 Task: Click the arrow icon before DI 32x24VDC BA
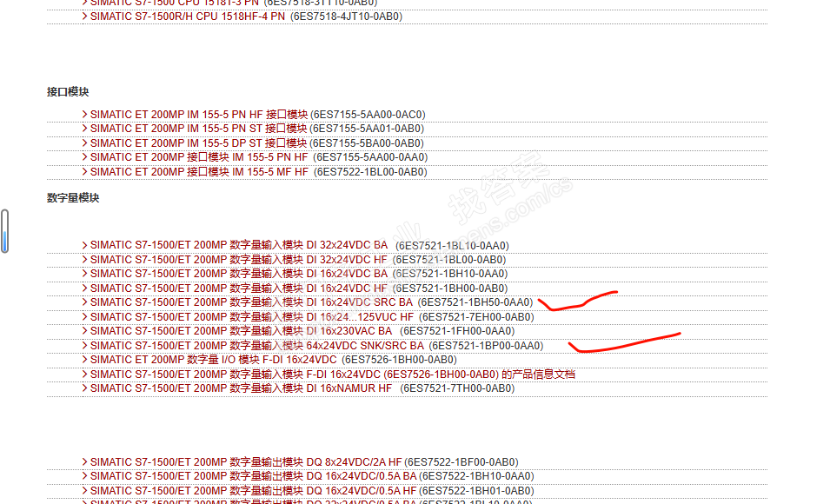coord(84,245)
